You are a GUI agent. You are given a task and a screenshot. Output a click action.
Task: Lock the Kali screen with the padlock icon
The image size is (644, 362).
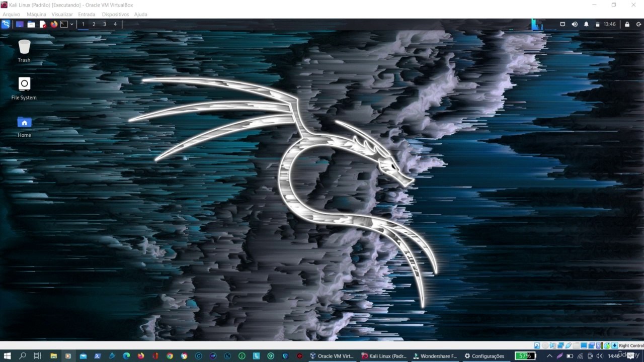click(627, 24)
